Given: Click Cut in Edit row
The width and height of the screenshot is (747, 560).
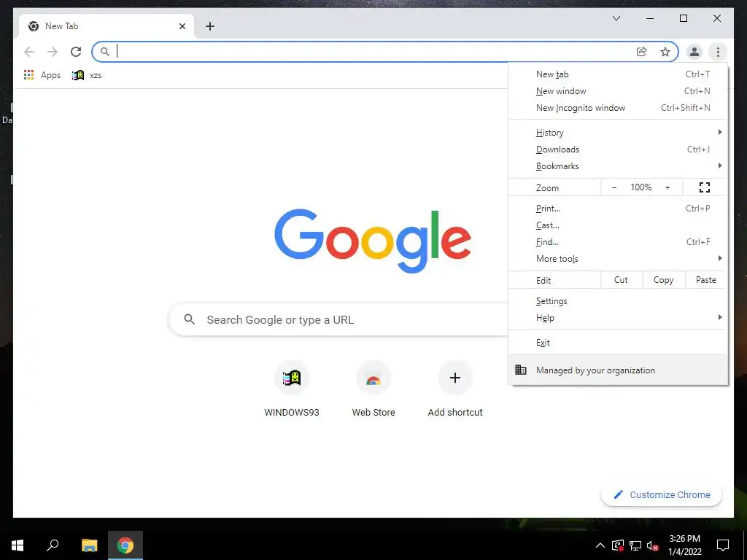Looking at the screenshot, I should pos(622,280).
